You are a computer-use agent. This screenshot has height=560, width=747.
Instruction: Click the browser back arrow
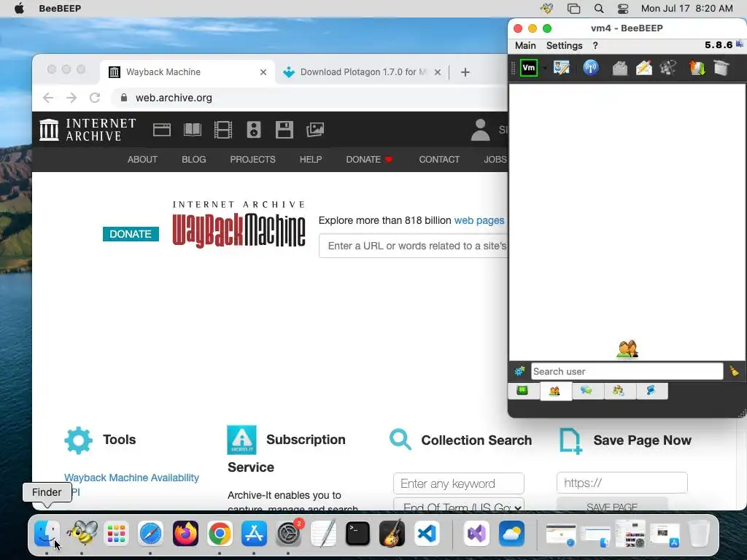(47, 98)
